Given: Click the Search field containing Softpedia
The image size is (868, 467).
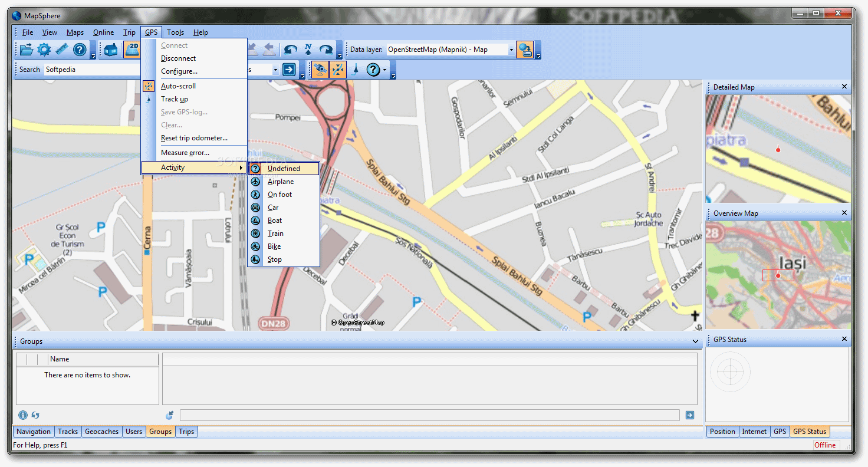Looking at the screenshot, I should (x=91, y=70).
